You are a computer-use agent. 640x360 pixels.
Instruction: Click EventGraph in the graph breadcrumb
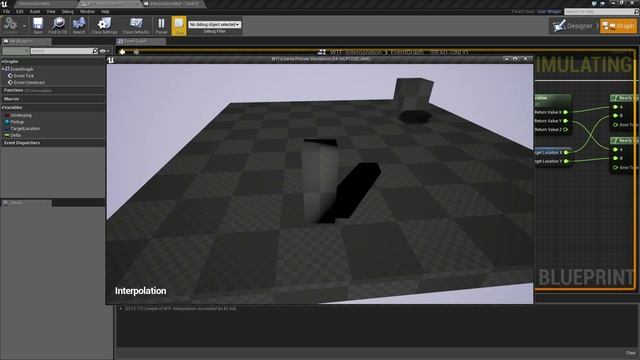coord(407,52)
